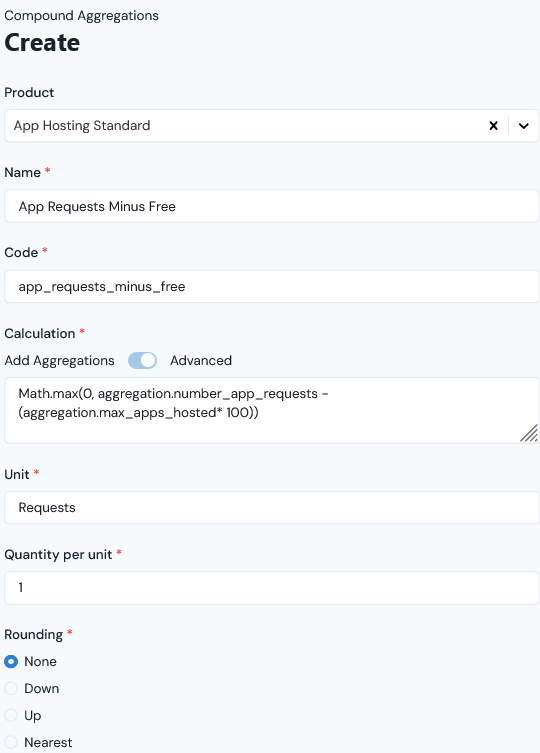Click the Compound Aggregations breadcrumb
The image size is (540, 753).
coord(81,16)
